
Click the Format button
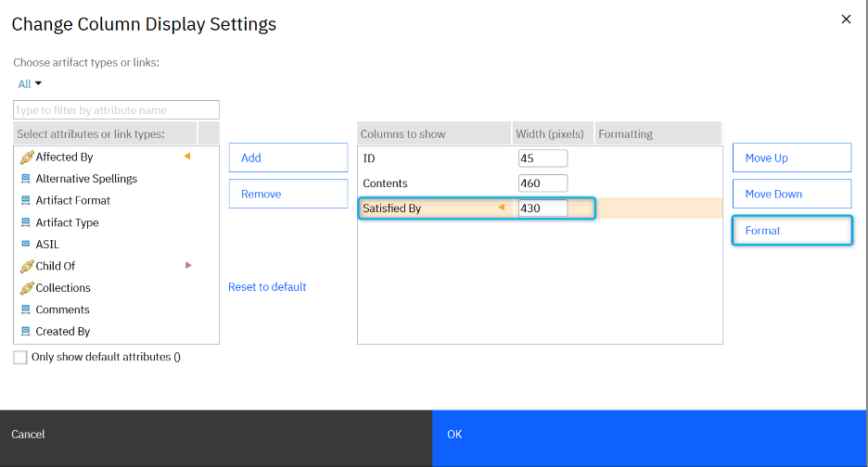(x=792, y=230)
